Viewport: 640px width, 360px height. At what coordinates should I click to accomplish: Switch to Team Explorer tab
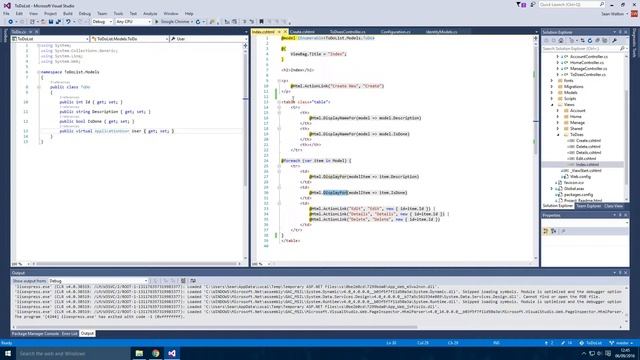click(x=588, y=206)
